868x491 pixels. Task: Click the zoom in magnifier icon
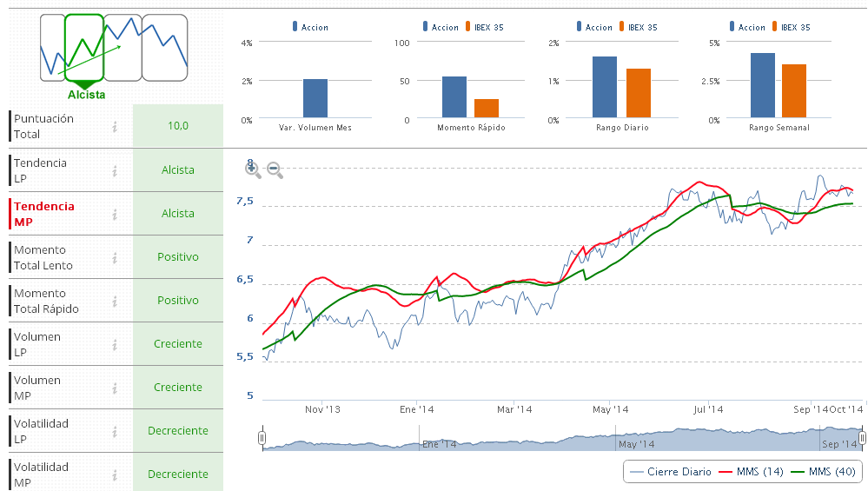pos(253,169)
